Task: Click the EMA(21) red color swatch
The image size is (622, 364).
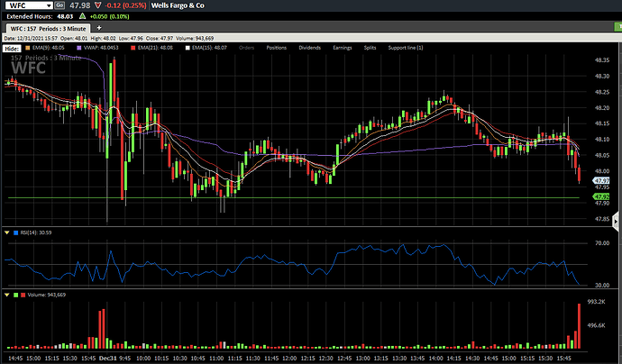Action: (133, 48)
